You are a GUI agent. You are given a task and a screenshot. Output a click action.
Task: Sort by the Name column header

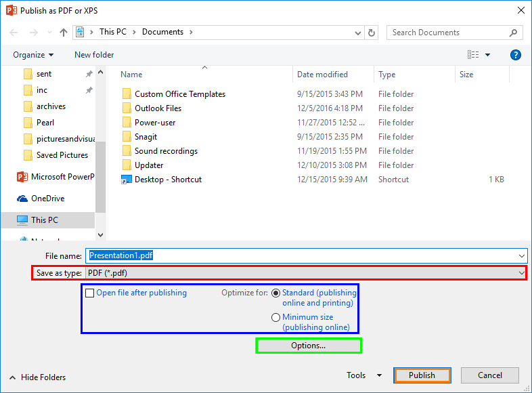coord(131,75)
